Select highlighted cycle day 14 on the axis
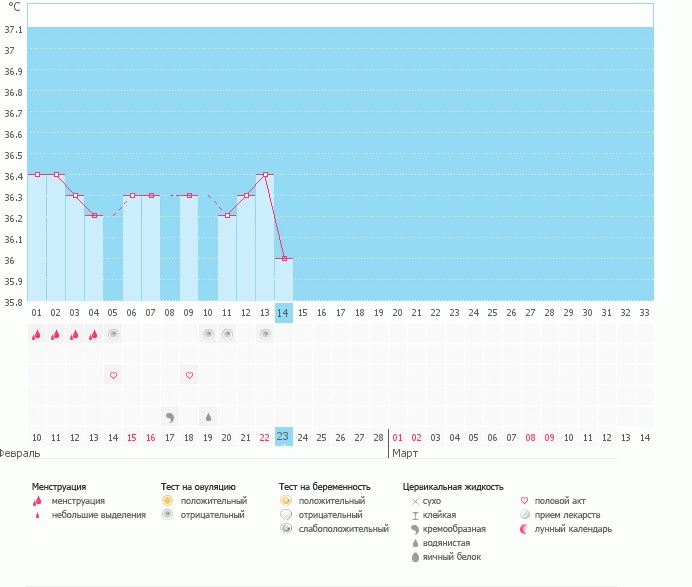The image size is (692, 587). (284, 312)
